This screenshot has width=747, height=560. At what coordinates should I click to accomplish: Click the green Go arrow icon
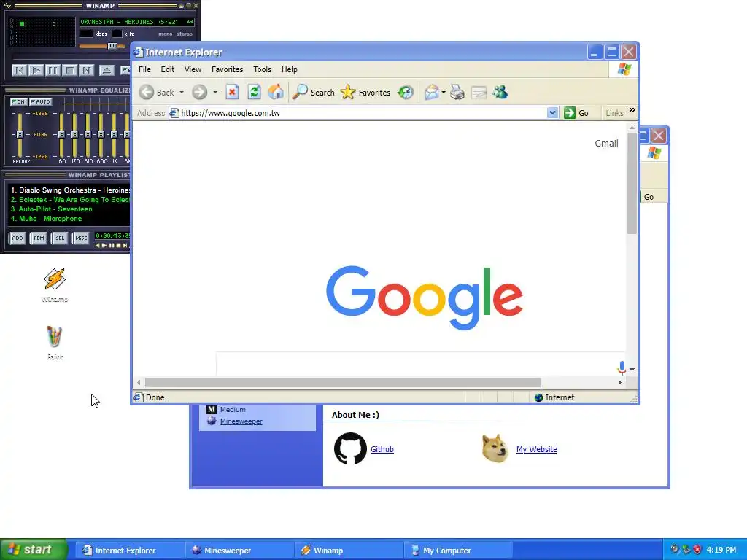[x=569, y=113]
